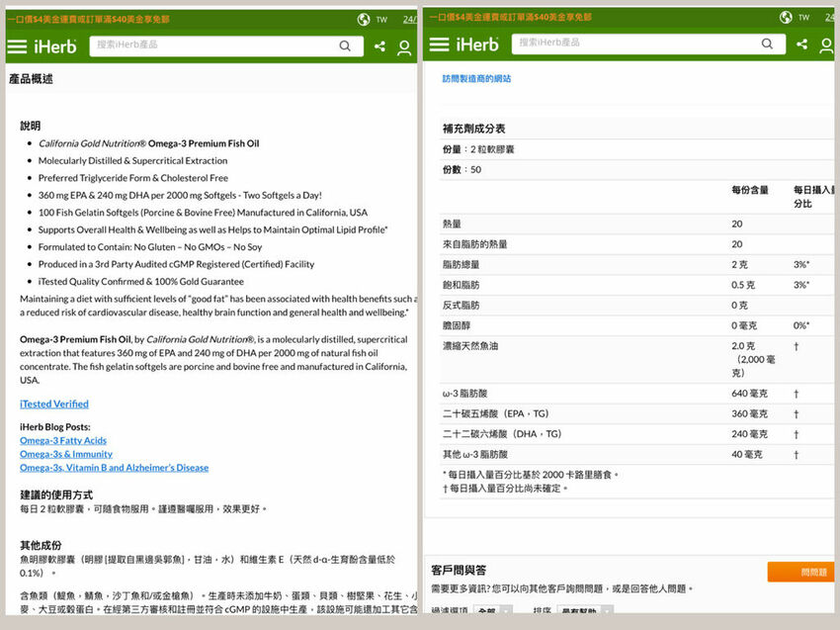Click the iHerb logo in left panel
This screenshot has height=630, width=840.
pyautogui.click(x=55, y=46)
